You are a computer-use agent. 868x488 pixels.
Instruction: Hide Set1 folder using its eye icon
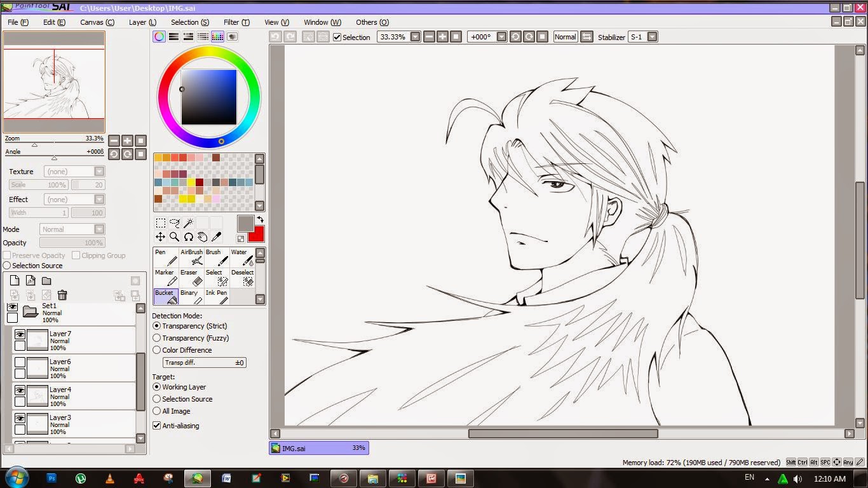[12, 307]
